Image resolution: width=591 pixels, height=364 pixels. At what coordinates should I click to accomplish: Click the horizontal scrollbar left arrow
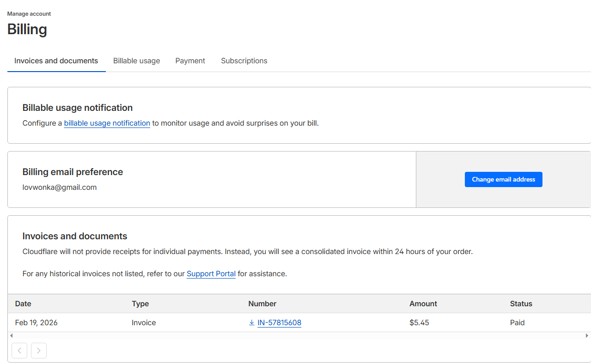click(12, 335)
